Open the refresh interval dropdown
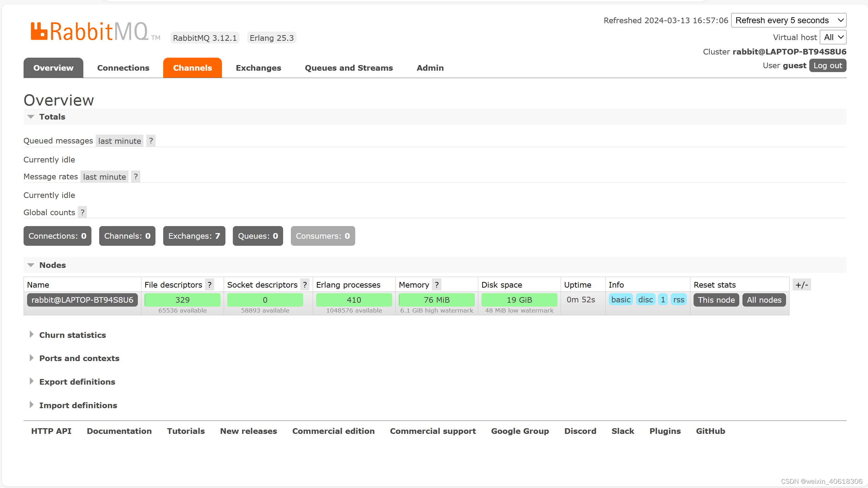Image resolution: width=868 pixels, height=488 pixels. click(789, 20)
